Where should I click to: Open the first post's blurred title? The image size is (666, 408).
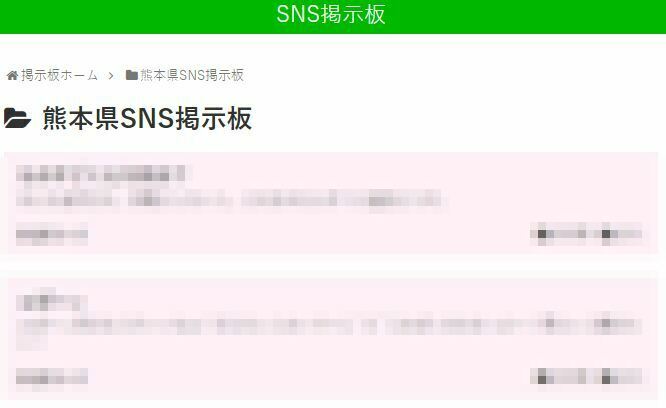click(100, 174)
